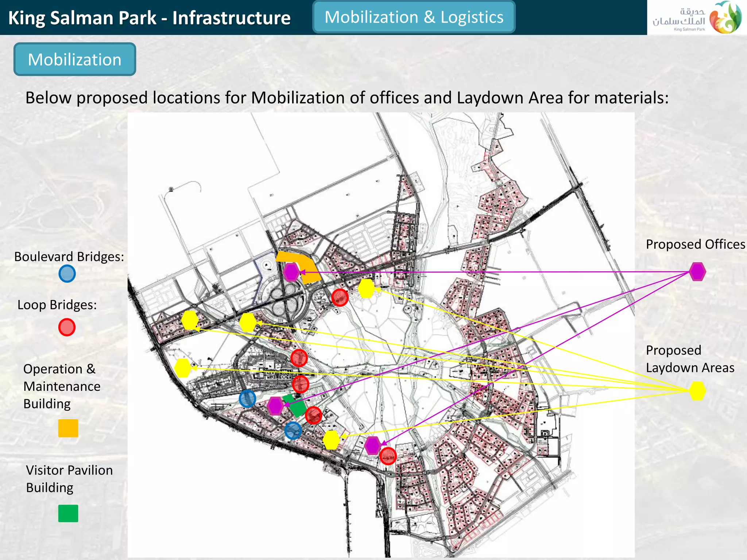747x560 pixels.
Task: Click the Loop Bridges label text
Action: coord(57,305)
